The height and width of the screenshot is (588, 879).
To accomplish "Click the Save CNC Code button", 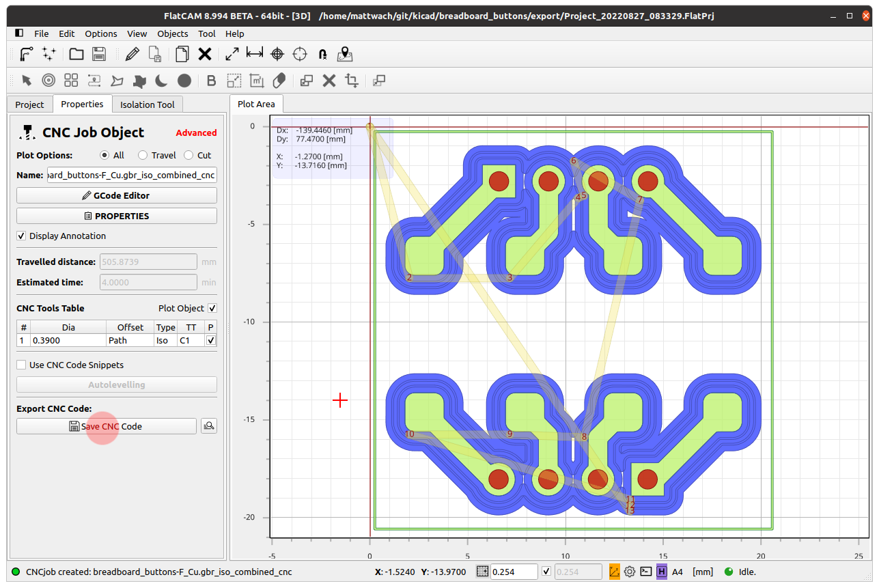I will pos(107,426).
